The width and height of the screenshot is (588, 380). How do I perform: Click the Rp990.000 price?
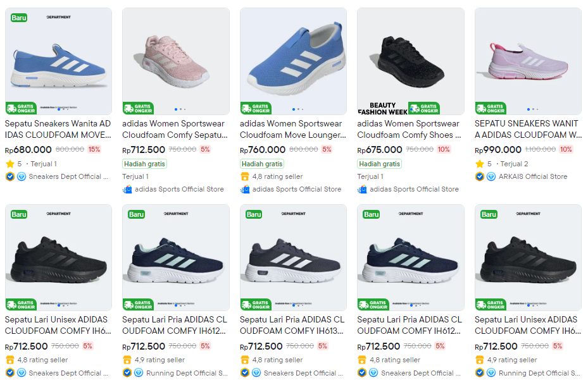[x=499, y=150]
